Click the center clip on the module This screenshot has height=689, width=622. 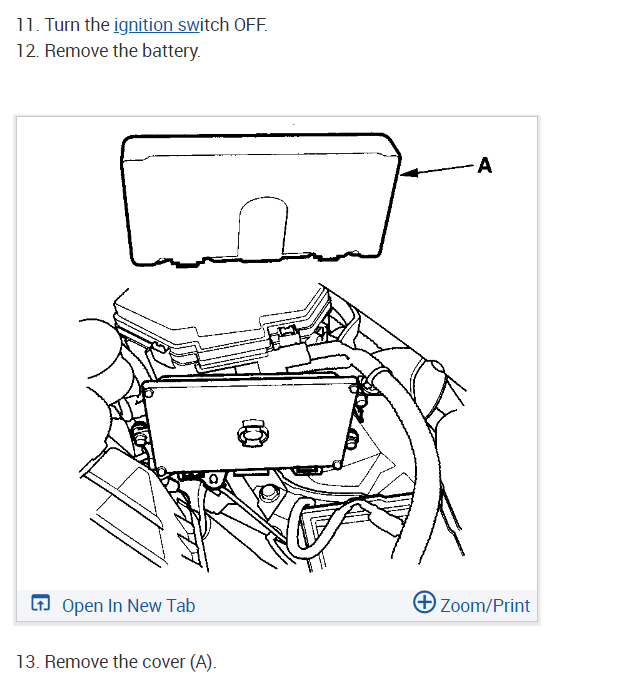coord(253,432)
